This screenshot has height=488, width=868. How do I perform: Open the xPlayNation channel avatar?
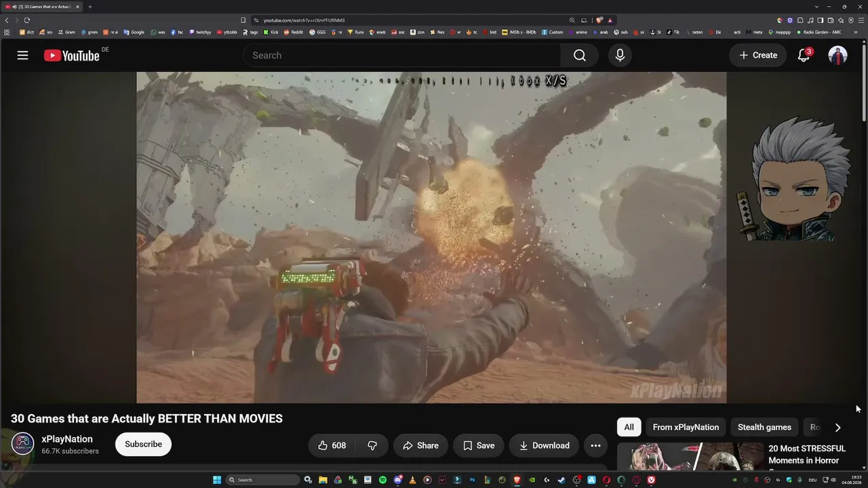[x=22, y=444]
